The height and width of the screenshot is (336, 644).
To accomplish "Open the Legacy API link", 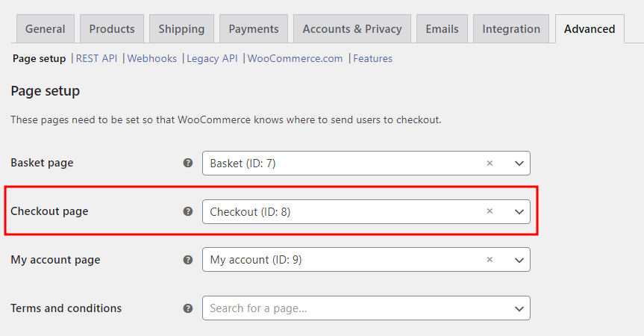I will (212, 58).
